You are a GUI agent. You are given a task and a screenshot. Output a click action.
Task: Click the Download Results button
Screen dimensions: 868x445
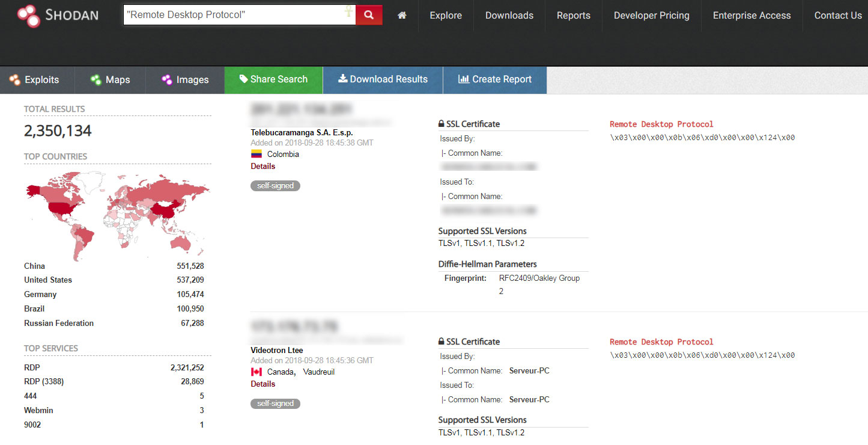coord(383,80)
